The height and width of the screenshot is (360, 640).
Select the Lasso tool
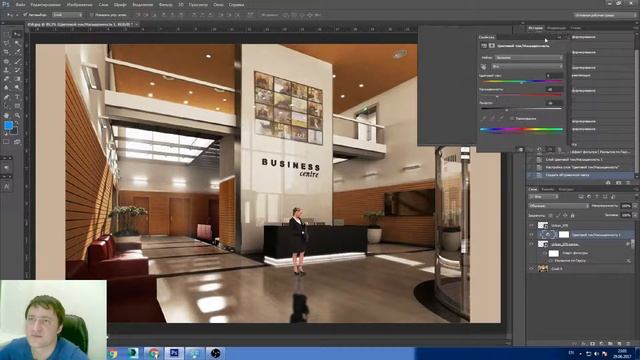[x=7, y=43]
